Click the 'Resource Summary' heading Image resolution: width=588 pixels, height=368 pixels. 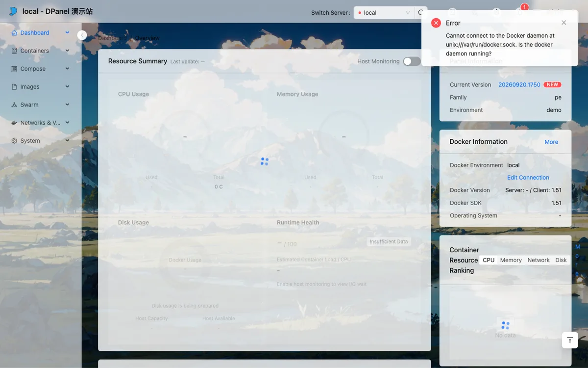pyautogui.click(x=138, y=61)
